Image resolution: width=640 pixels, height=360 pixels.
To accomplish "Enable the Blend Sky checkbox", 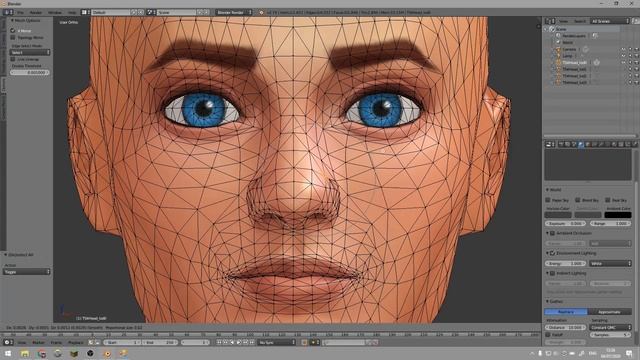I will (x=578, y=200).
